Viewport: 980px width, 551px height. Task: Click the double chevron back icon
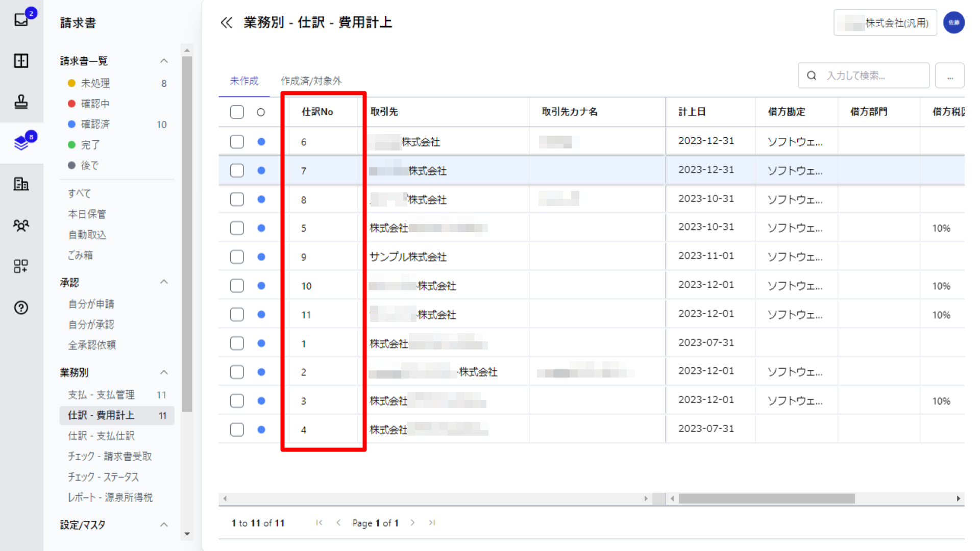[x=226, y=22]
